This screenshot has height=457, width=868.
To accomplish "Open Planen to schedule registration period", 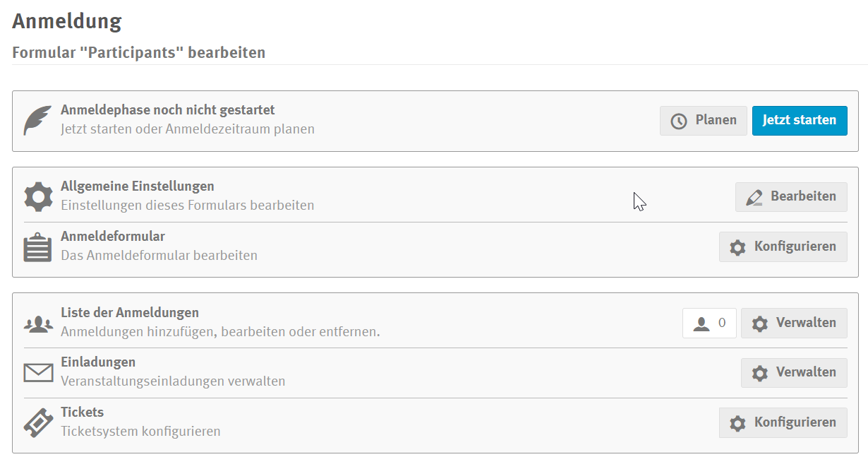I will click(x=703, y=120).
